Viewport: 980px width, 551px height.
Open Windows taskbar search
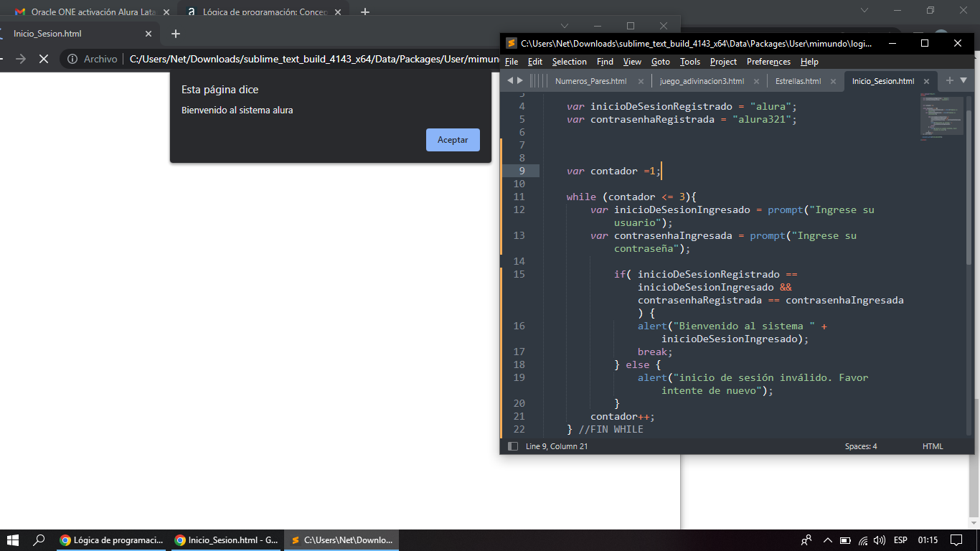pyautogui.click(x=39, y=540)
